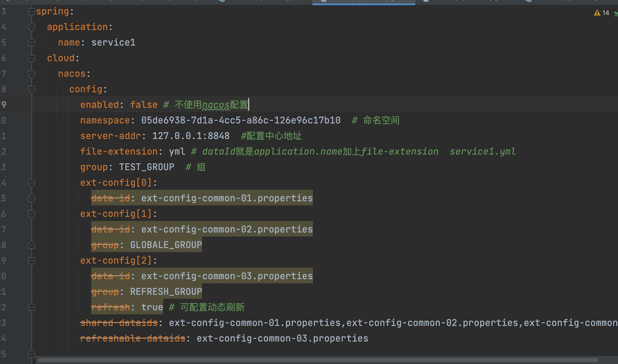Viewport: 618px width, 364px height.
Task: Click line number 9 in the gutter
Action: click(3, 105)
